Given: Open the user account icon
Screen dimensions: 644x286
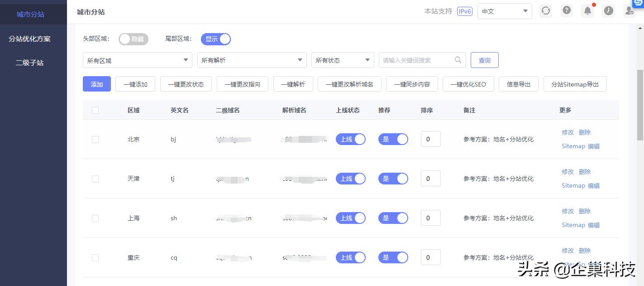Looking at the screenshot, I should pos(629,10).
